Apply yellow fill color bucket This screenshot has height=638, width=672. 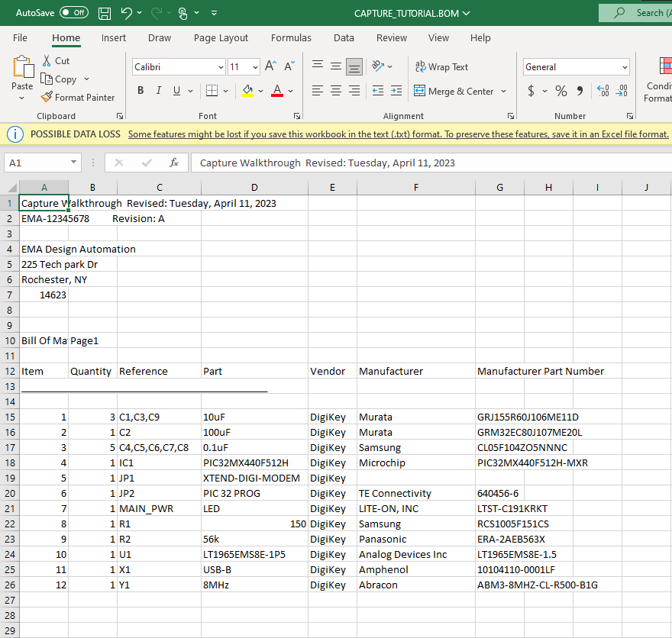click(x=247, y=91)
